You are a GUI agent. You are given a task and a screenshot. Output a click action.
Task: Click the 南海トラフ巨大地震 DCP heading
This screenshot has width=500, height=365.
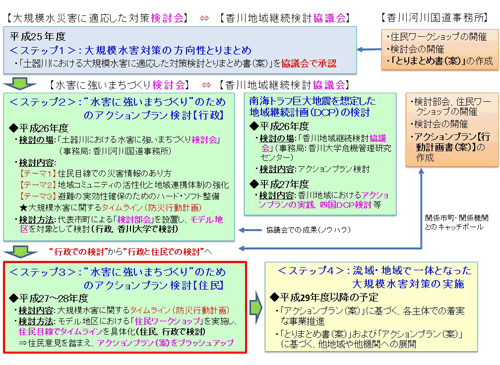(x=312, y=106)
